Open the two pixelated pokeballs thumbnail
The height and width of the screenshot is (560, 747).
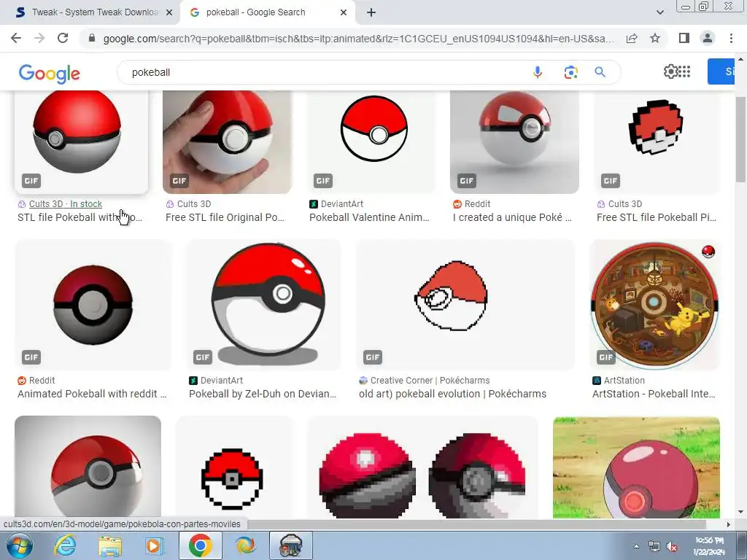pos(422,467)
